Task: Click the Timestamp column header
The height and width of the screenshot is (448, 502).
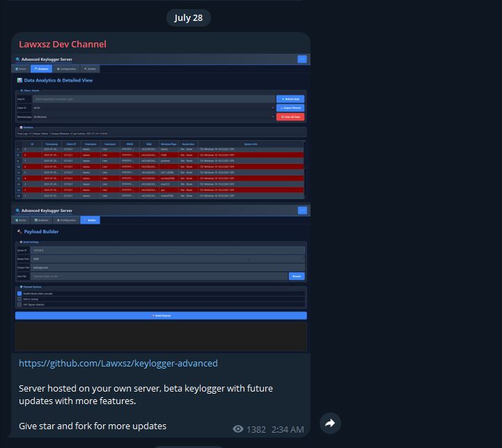Action: (52, 144)
